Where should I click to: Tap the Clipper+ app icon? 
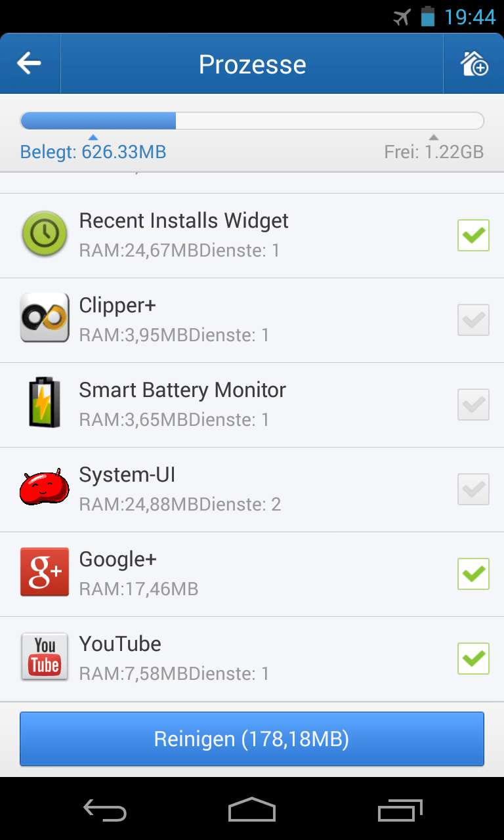pos(45,318)
